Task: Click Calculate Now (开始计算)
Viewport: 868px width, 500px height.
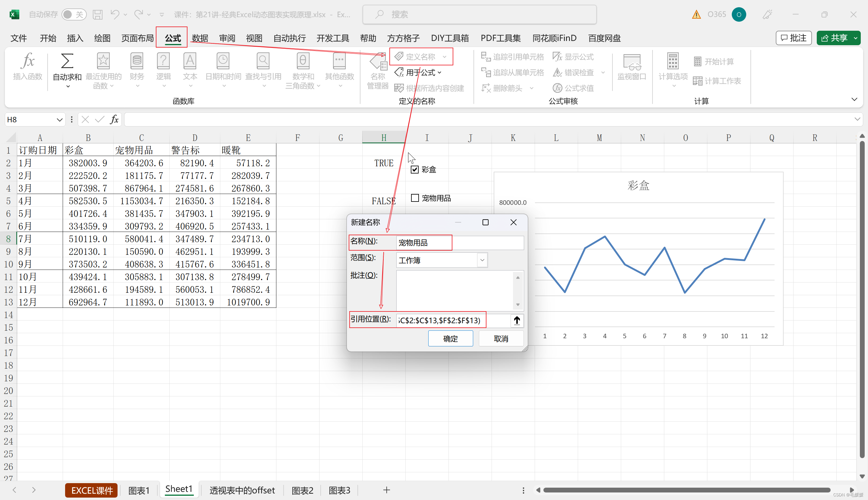Action: click(714, 61)
